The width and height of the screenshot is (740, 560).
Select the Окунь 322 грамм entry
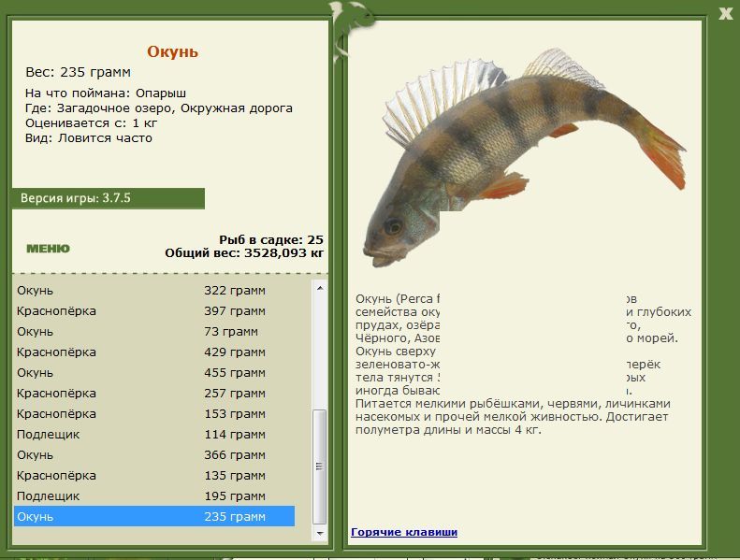point(154,291)
